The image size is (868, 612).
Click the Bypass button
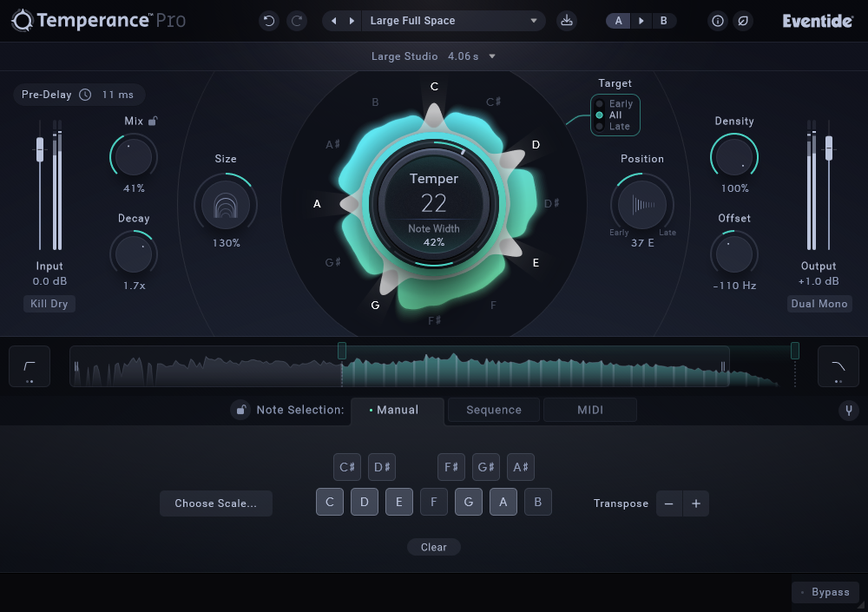click(825, 592)
